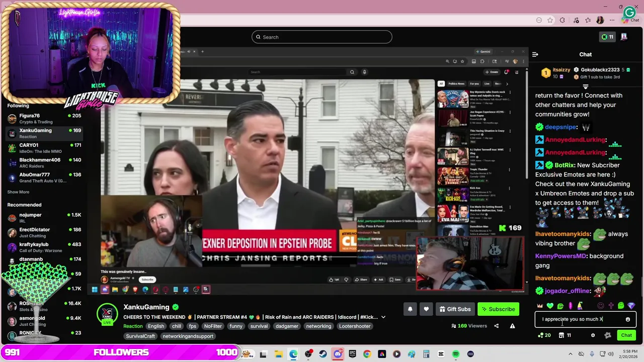Click the star-shaped icon beside the Chat button
Image resolution: width=644 pixels, height=362 pixels.
point(607,335)
